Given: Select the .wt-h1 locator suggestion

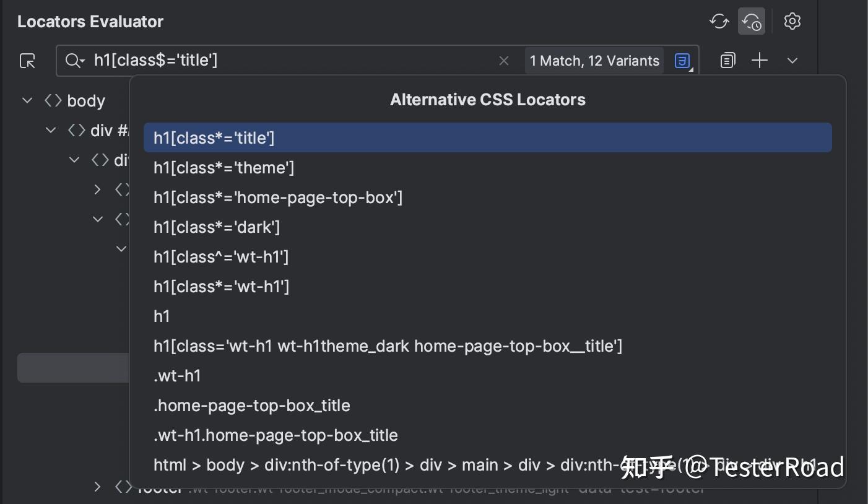Looking at the screenshot, I should (177, 375).
